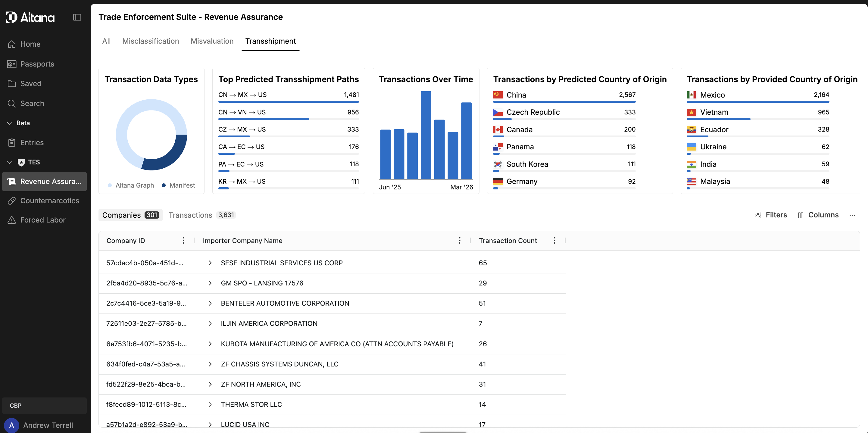The image size is (868, 433).
Task: Select CN → MX → US path
Action: (289, 96)
